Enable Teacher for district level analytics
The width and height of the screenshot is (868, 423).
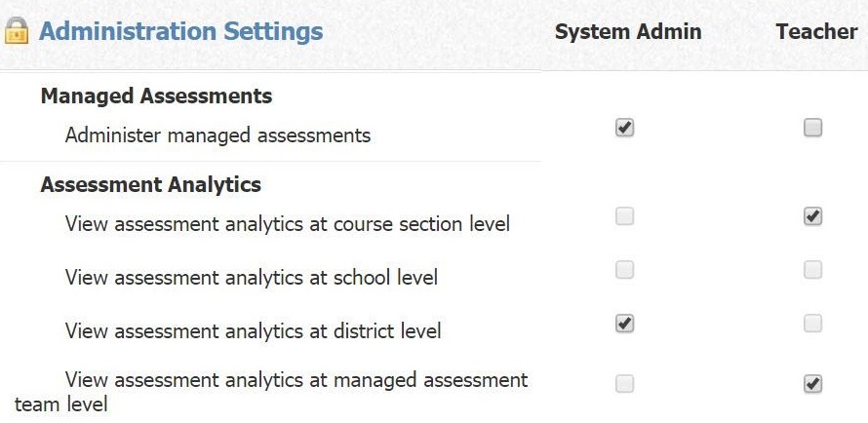point(813,323)
